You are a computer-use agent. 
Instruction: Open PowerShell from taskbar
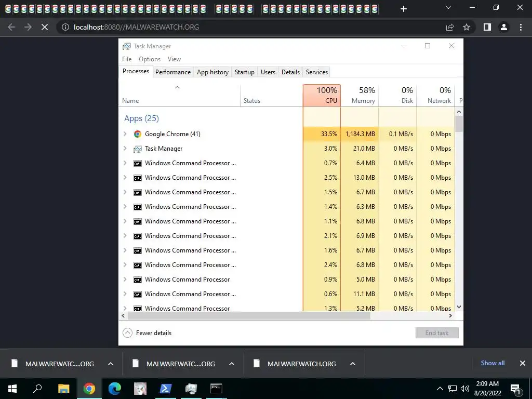point(165,389)
